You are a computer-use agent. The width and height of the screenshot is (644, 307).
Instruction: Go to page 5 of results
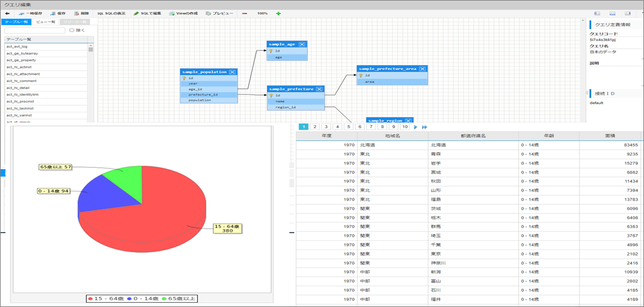348,127
